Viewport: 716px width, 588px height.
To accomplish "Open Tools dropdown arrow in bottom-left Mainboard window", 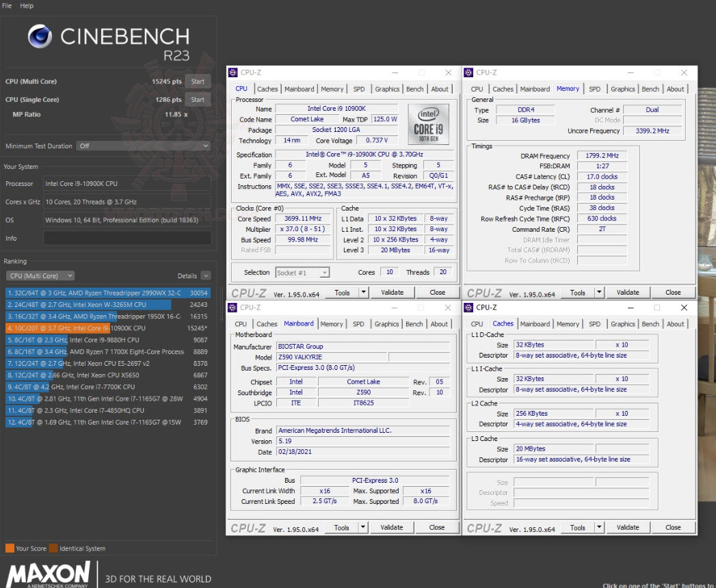I will (364, 528).
